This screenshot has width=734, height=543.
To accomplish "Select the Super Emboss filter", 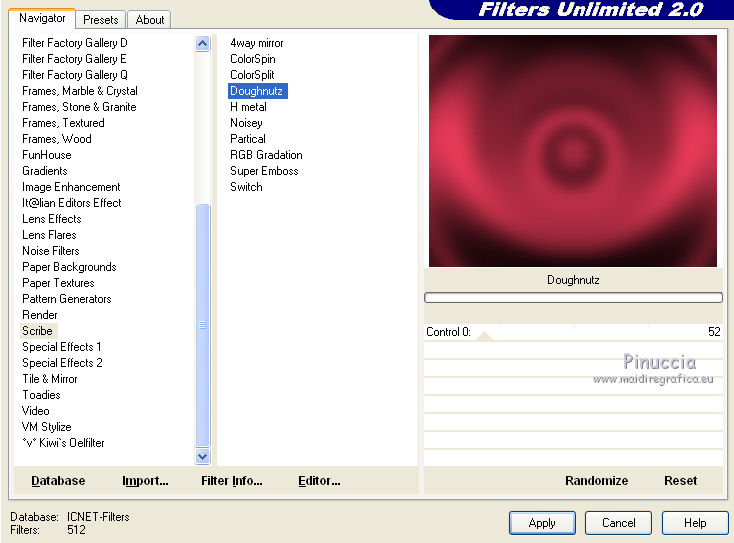I will click(264, 171).
